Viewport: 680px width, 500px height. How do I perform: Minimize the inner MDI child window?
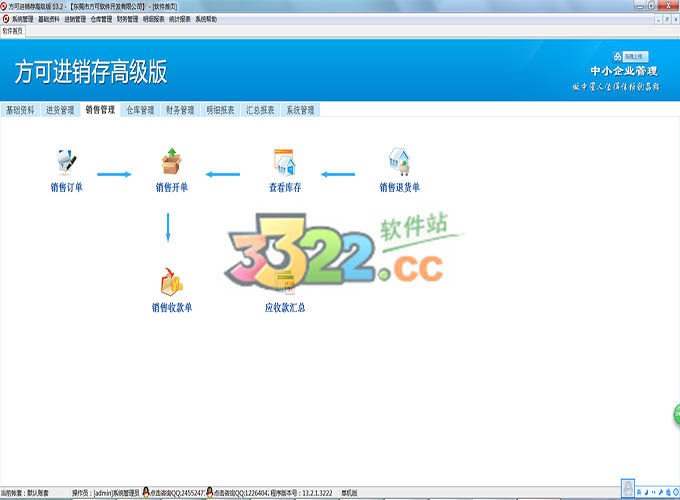[x=659, y=20]
